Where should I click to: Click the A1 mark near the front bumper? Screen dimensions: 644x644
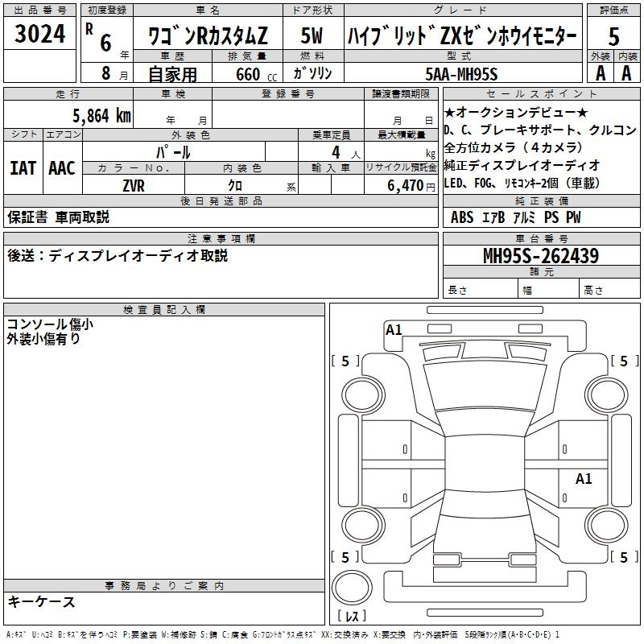[x=394, y=330]
